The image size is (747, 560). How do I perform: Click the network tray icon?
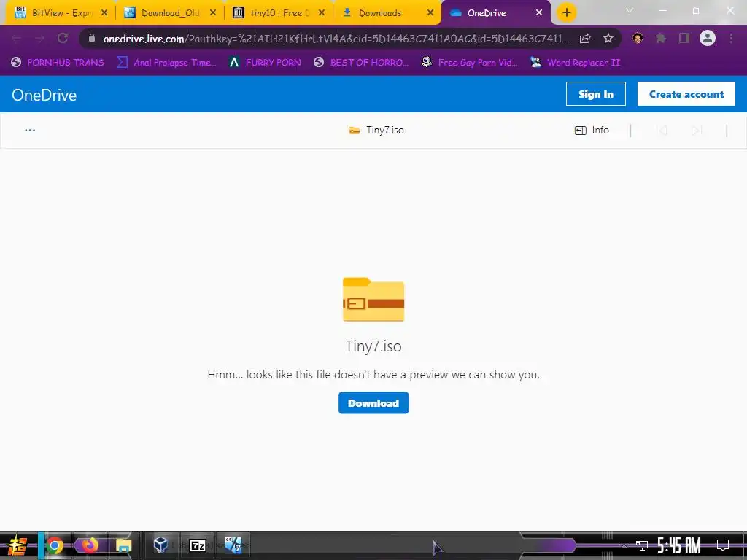coord(642,545)
